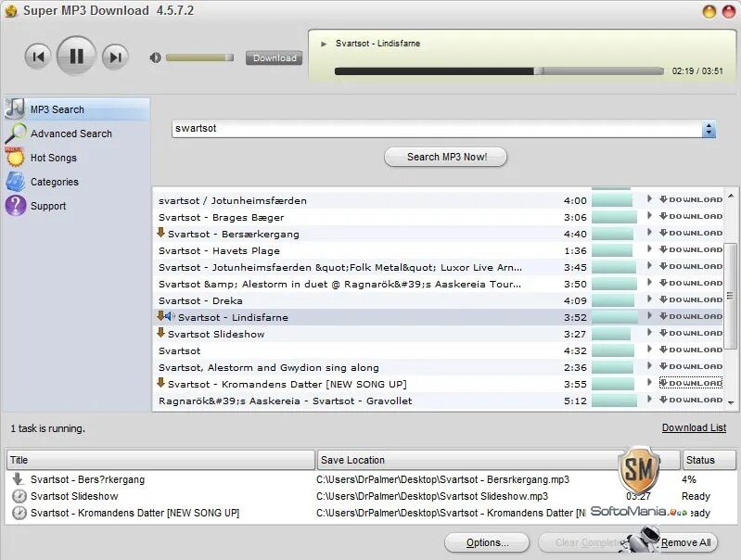Viewport: 741px width, 560px height.
Task: Download the Luxor Live Jotunheimsfaerden track
Action: 691,266
